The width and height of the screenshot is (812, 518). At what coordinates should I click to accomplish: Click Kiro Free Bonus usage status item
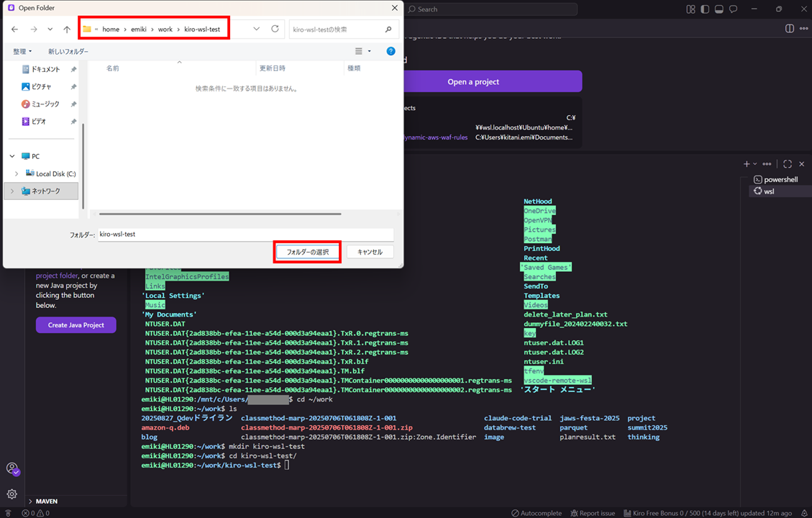click(x=708, y=513)
